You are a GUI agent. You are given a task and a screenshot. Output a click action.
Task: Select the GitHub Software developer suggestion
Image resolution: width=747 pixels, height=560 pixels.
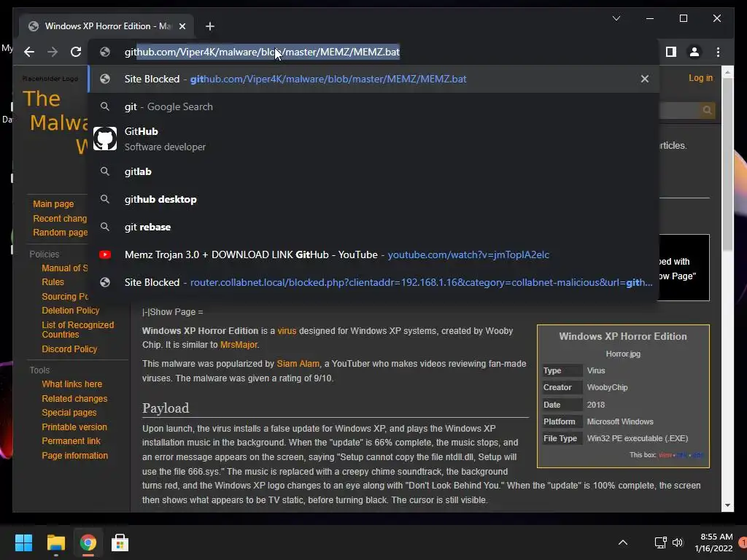tap(374, 139)
